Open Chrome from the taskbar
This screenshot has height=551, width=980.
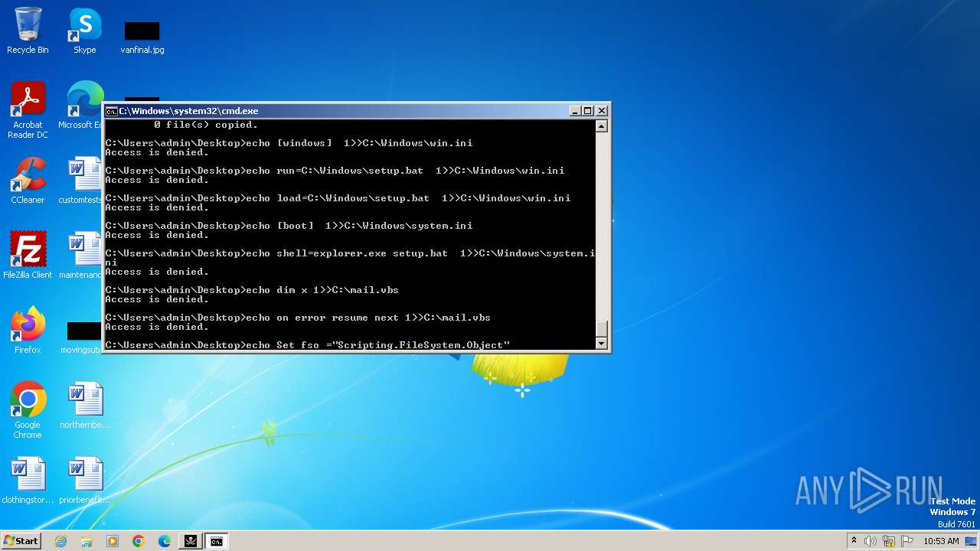tap(139, 541)
